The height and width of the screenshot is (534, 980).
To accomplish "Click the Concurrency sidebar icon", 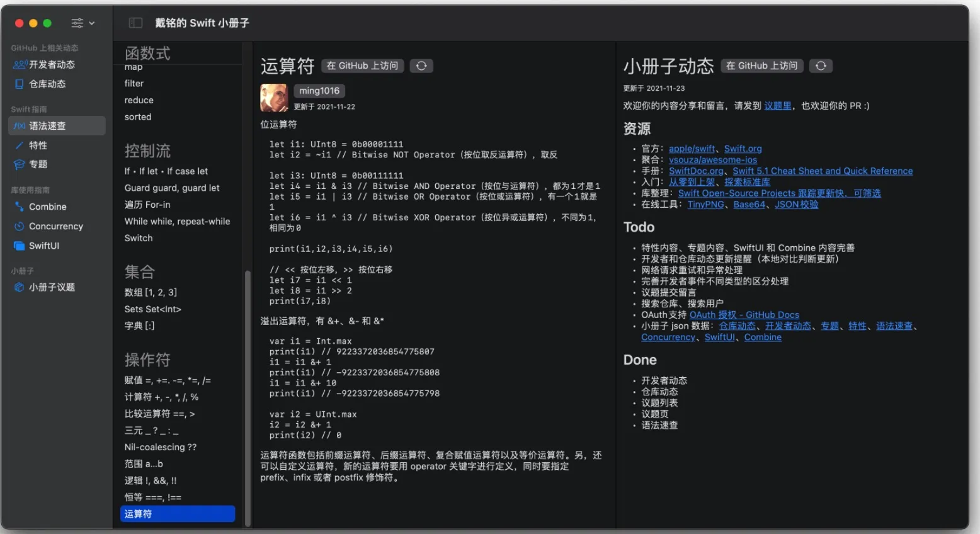I will [x=20, y=226].
